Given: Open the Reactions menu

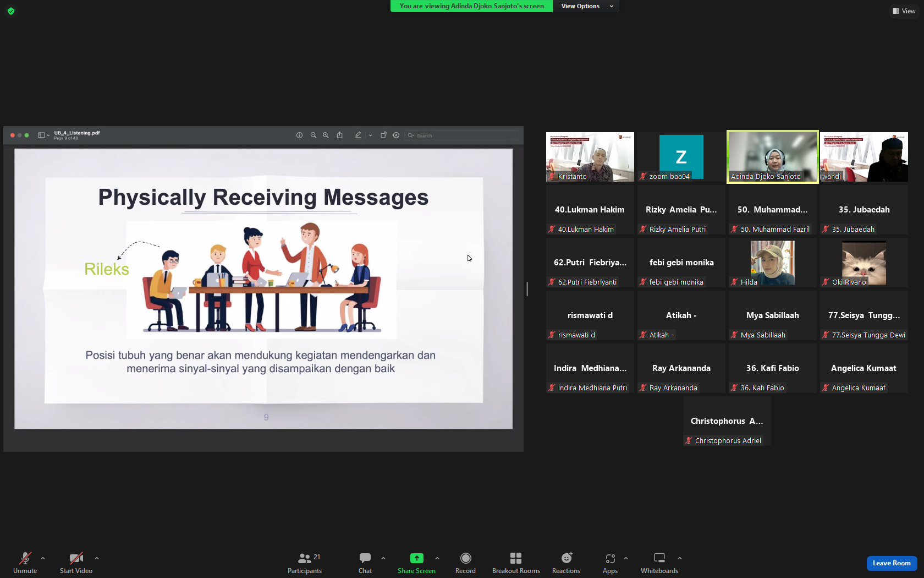Looking at the screenshot, I should (566, 563).
